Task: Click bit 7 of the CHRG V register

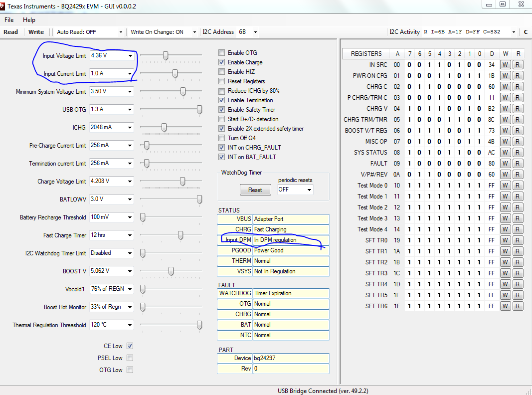Action: tap(409, 109)
